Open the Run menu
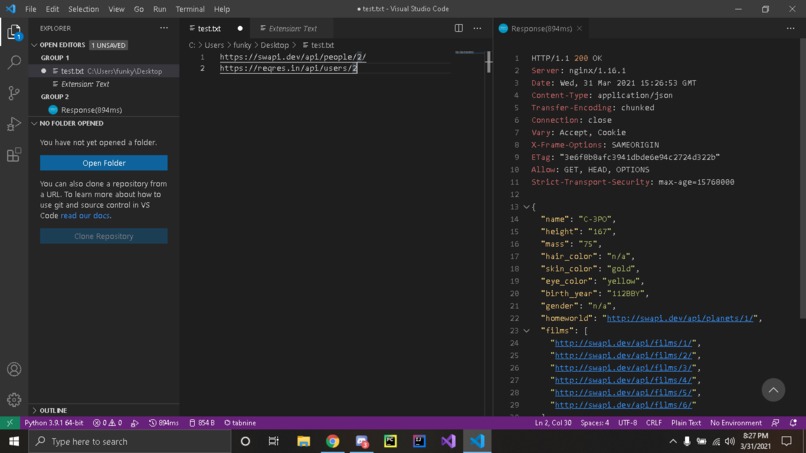The height and width of the screenshot is (453, 806). [x=160, y=9]
